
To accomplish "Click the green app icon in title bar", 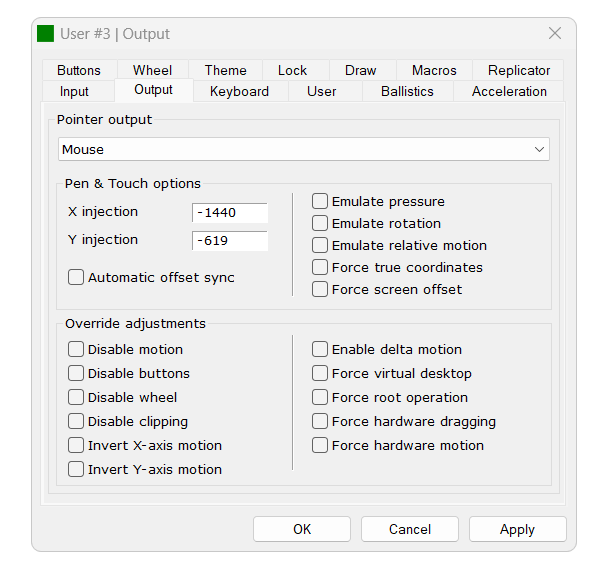I will (46, 34).
